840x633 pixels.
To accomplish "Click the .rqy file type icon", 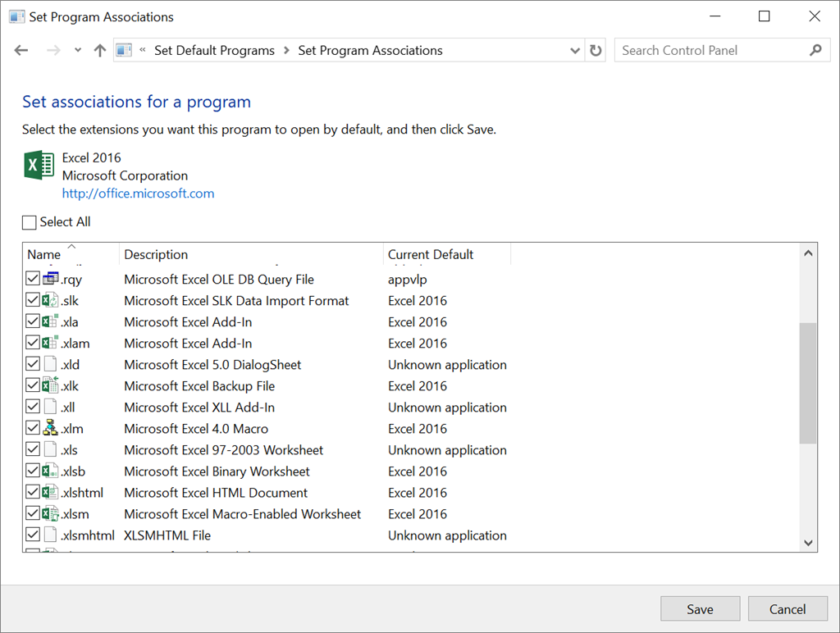I will tap(50, 279).
